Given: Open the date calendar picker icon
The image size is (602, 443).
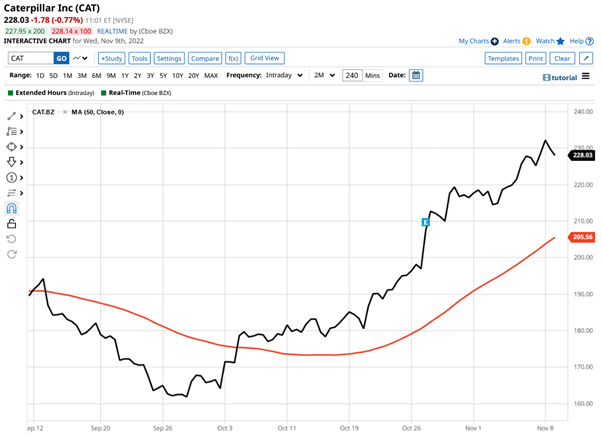Looking at the screenshot, I should [x=416, y=75].
